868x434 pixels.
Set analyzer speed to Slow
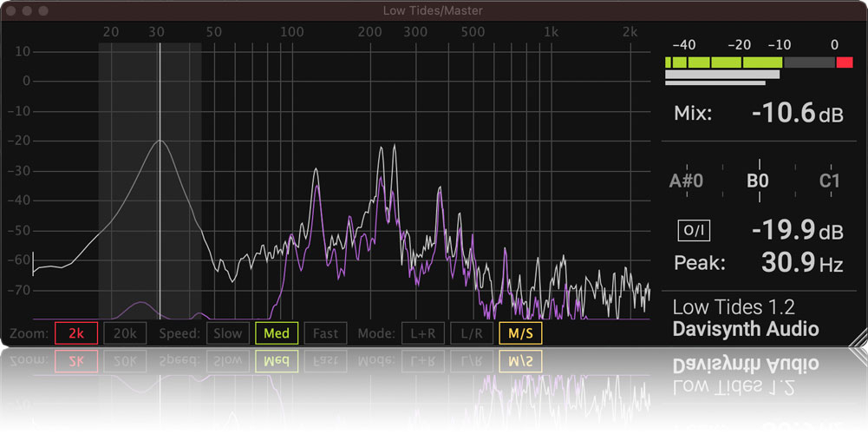tap(228, 333)
